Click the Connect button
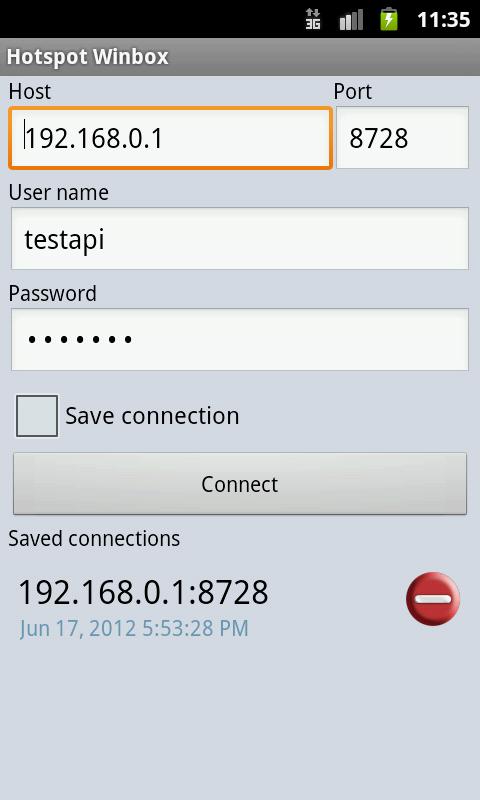The image size is (480, 800). click(240, 484)
